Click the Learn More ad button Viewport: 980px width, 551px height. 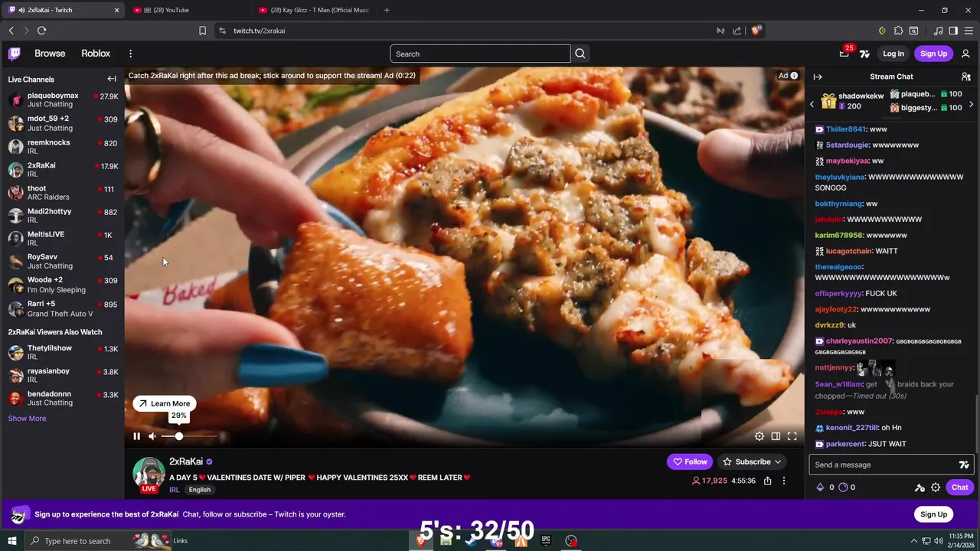(x=165, y=403)
